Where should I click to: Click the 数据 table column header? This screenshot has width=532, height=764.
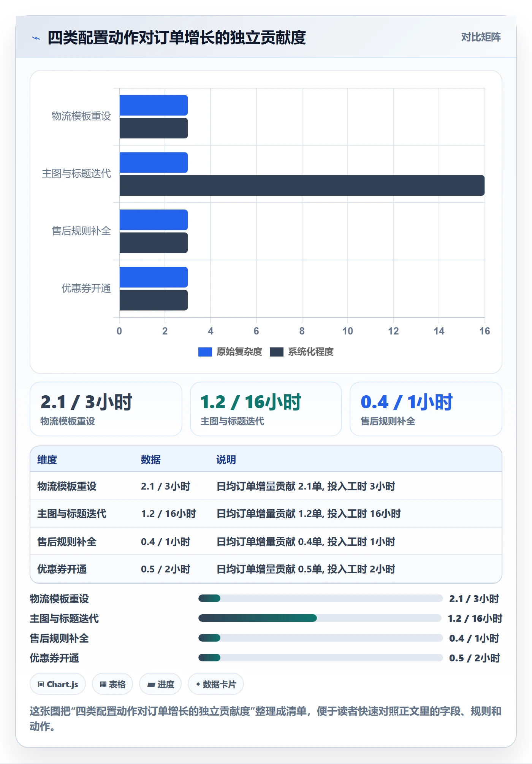tap(150, 460)
